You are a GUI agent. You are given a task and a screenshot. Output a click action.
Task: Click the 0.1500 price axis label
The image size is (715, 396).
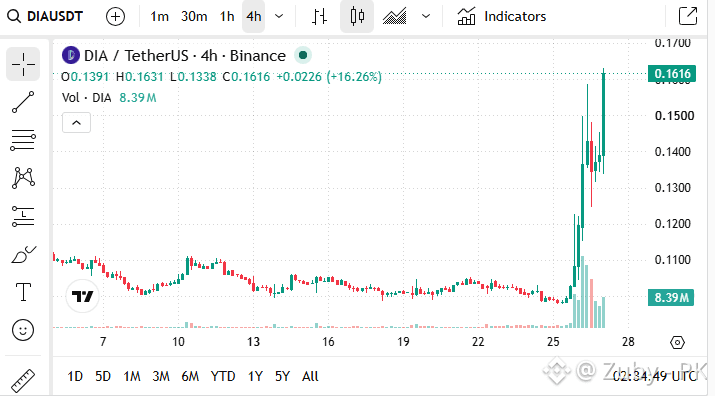click(x=674, y=115)
